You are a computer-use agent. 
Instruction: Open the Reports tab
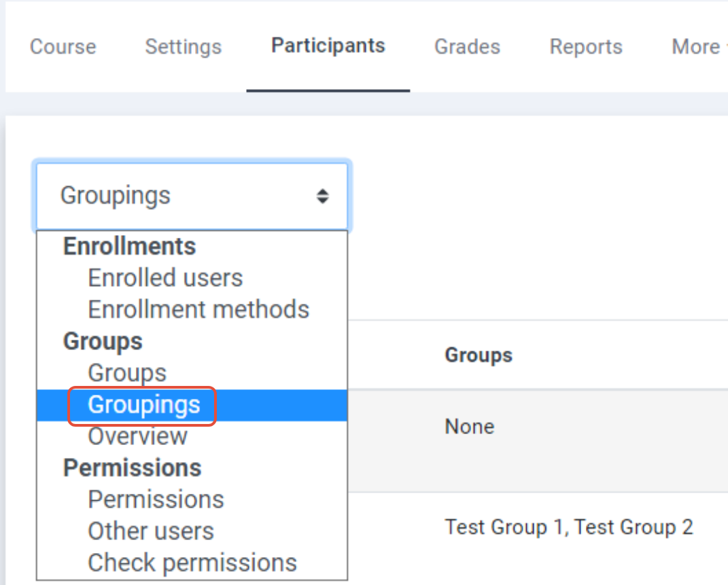(x=585, y=47)
